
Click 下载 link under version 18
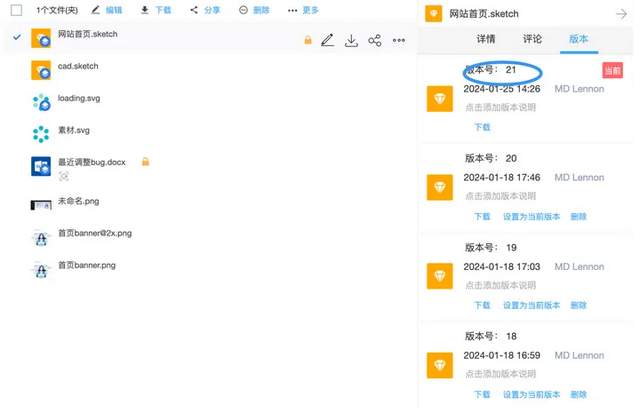point(482,395)
